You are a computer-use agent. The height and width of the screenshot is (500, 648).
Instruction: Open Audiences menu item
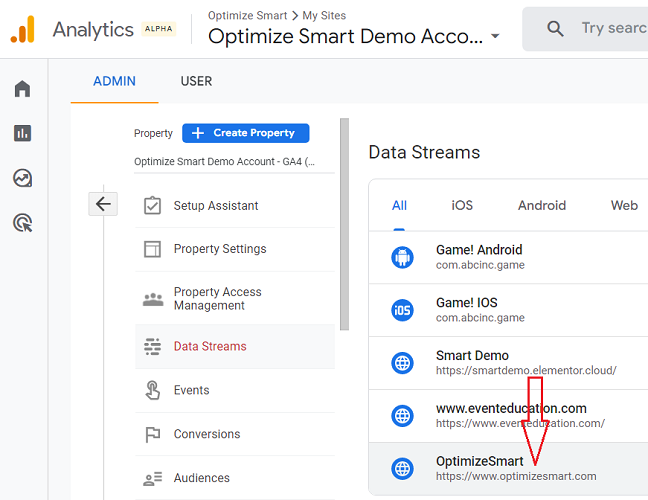coord(235,478)
